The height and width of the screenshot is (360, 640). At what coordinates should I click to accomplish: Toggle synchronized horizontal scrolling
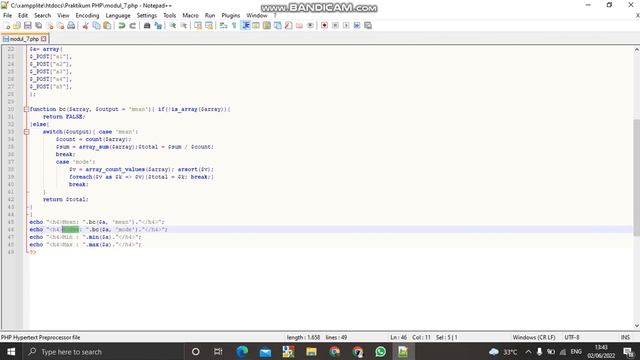click(x=209, y=26)
